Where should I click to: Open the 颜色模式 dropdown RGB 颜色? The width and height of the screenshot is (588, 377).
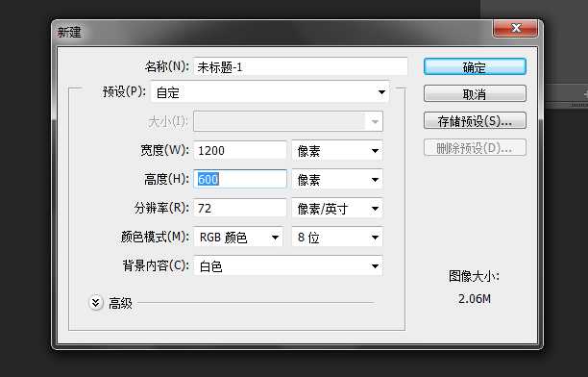[238, 237]
